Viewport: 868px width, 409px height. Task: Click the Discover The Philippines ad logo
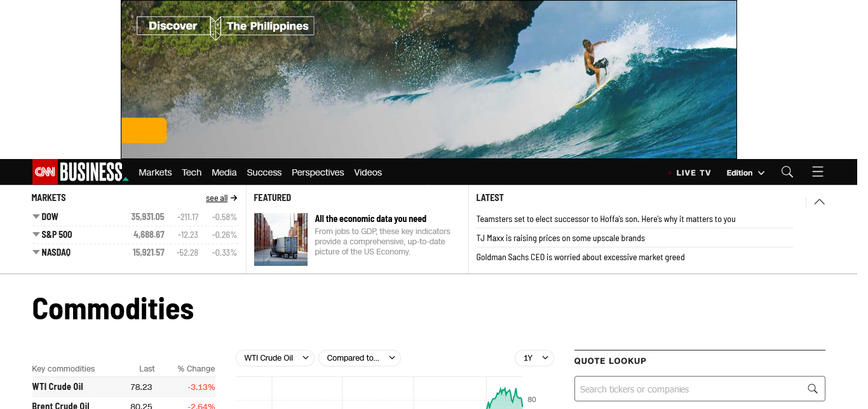coord(225,26)
